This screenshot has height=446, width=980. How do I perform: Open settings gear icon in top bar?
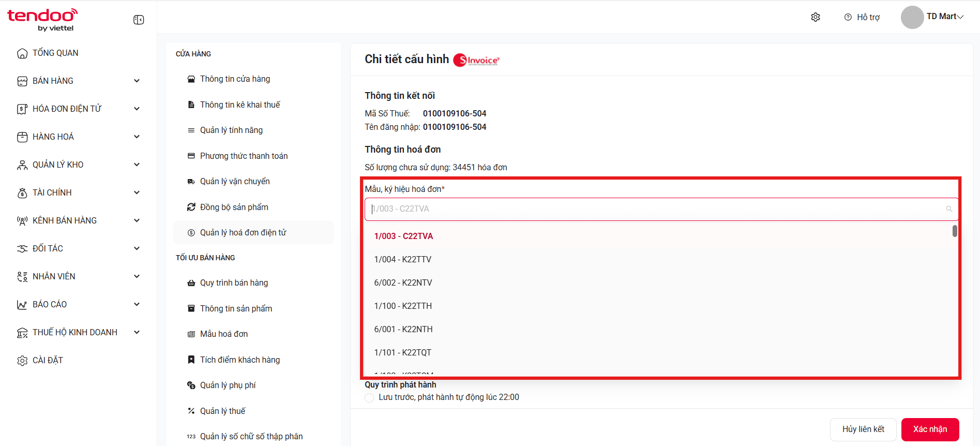(x=816, y=17)
